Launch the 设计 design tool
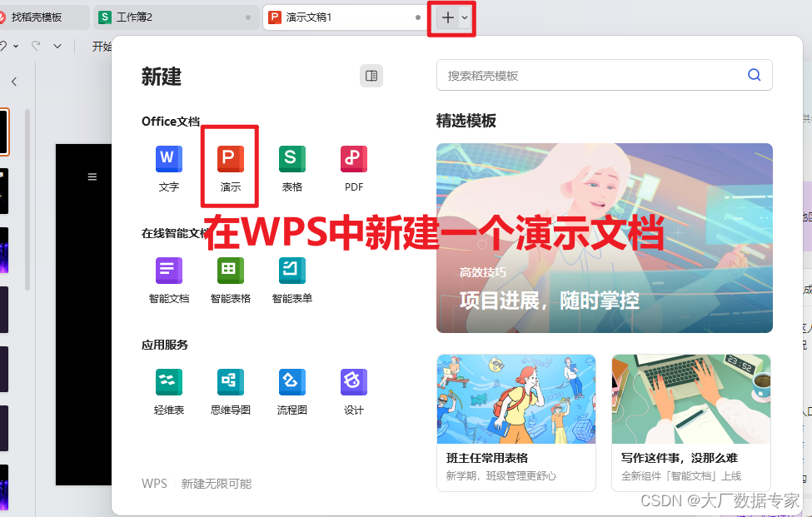 (354, 392)
